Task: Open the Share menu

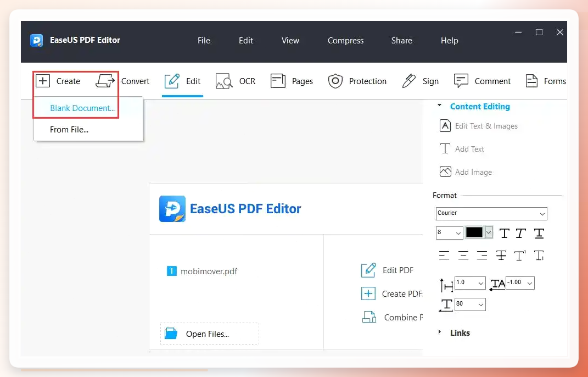Action: (402, 41)
